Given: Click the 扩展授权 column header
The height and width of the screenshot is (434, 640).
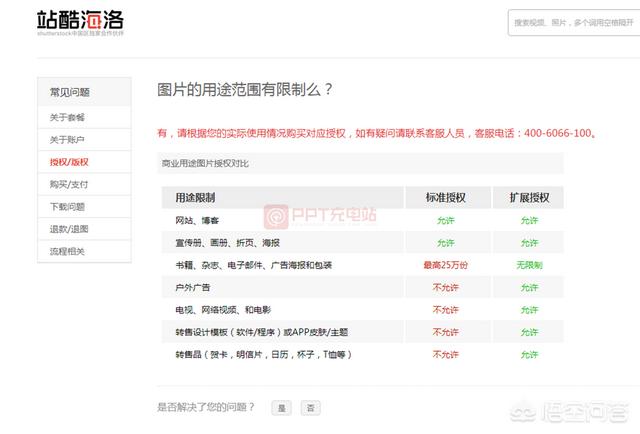Looking at the screenshot, I should click(x=529, y=198).
